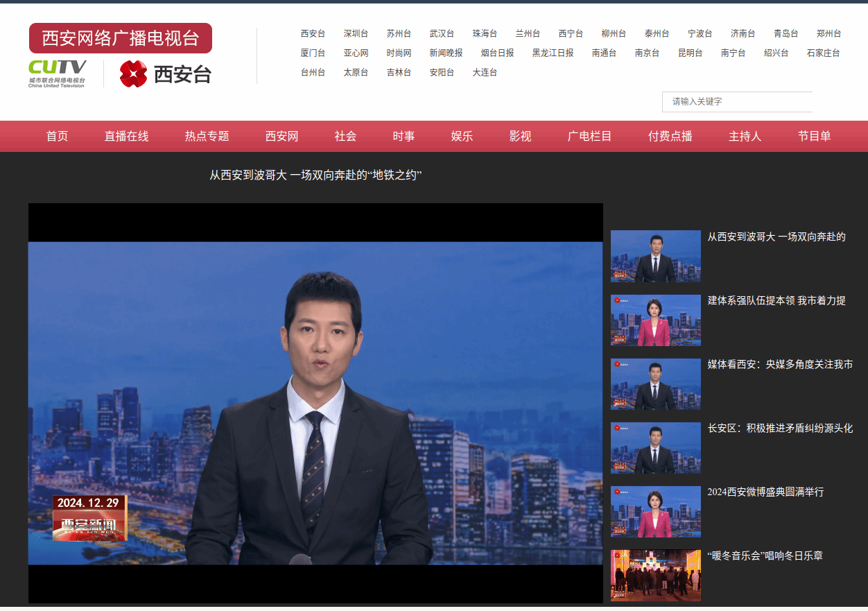Click the 媒体看西安 headline link
Screen dimensions: 868x611
coord(779,365)
